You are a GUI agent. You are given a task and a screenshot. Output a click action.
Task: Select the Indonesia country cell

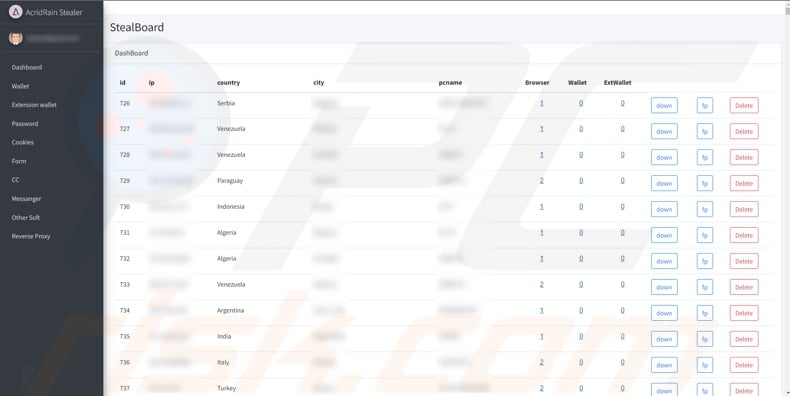[x=231, y=207]
